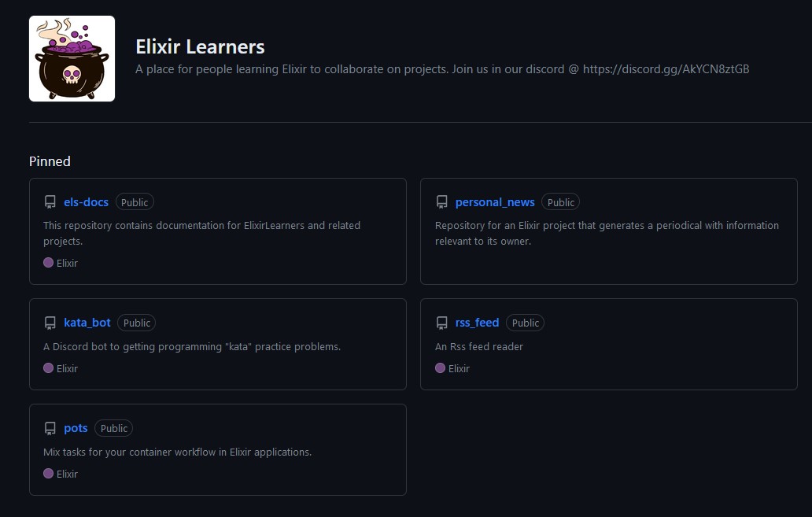This screenshot has width=812, height=517.
Task: Click the Public badge next to els-docs
Action: tap(135, 202)
